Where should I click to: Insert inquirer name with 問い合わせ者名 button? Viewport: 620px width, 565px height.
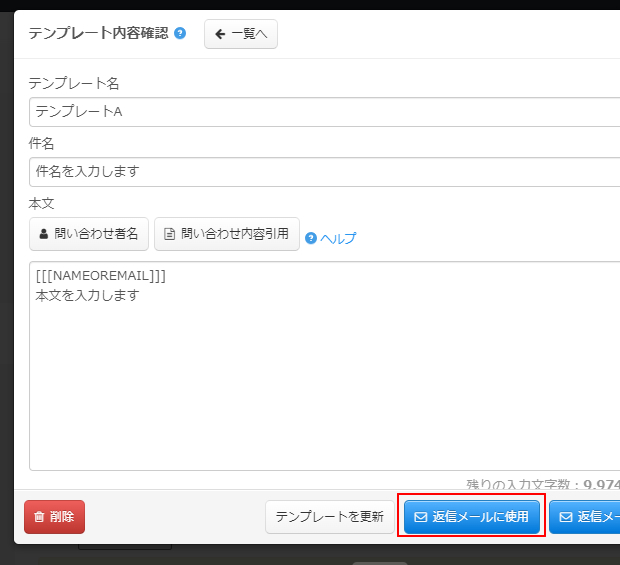(x=89, y=234)
